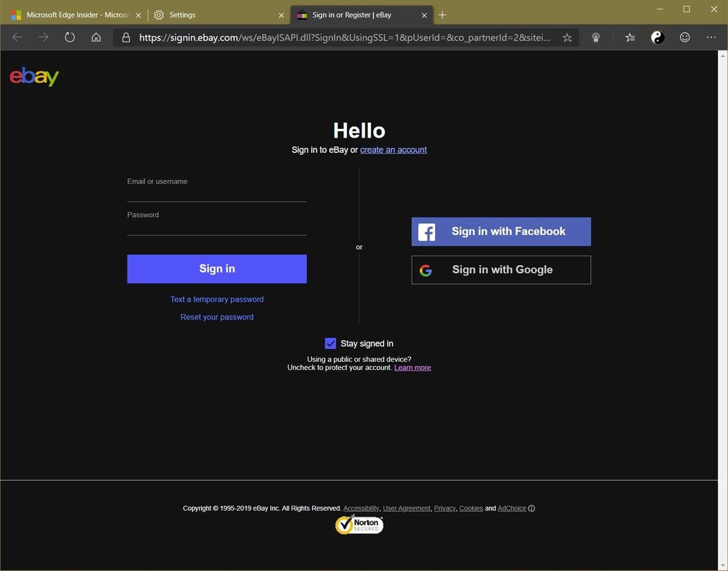The width and height of the screenshot is (728, 571).
Task: Click the blue Sign in button
Action: pos(217,269)
